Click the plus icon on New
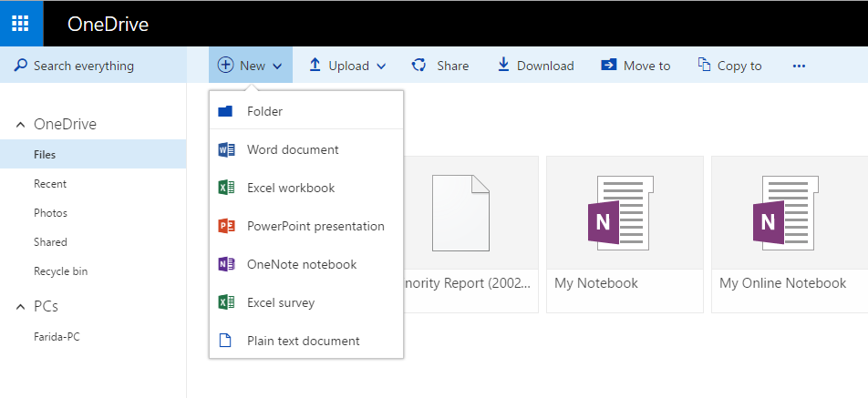The image size is (868, 398). tap(224, 66)
